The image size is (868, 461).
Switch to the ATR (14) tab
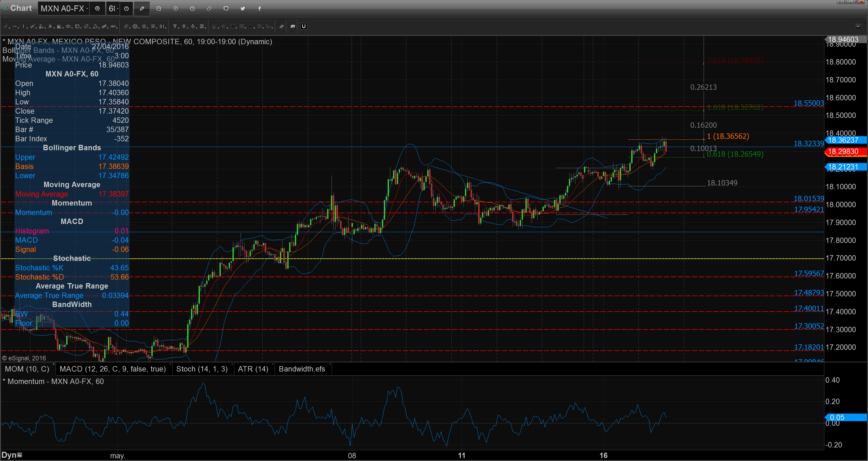pos(253,369)
